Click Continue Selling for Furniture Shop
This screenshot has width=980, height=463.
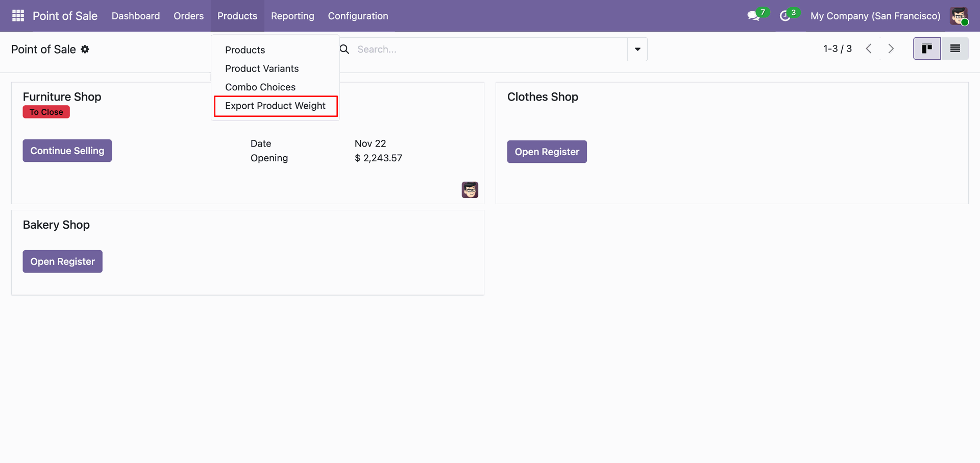(67, 151)
